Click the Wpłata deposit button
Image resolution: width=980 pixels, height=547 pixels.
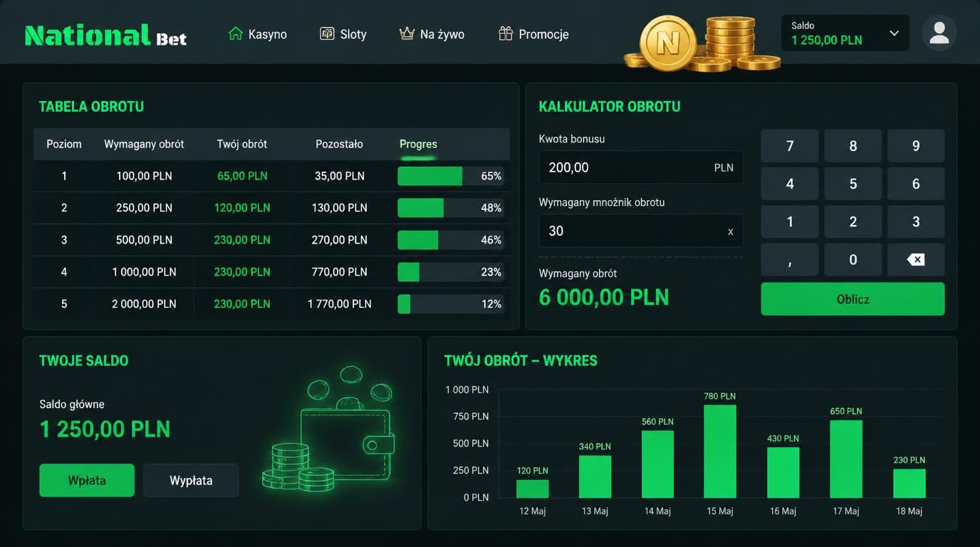point(87,480)
